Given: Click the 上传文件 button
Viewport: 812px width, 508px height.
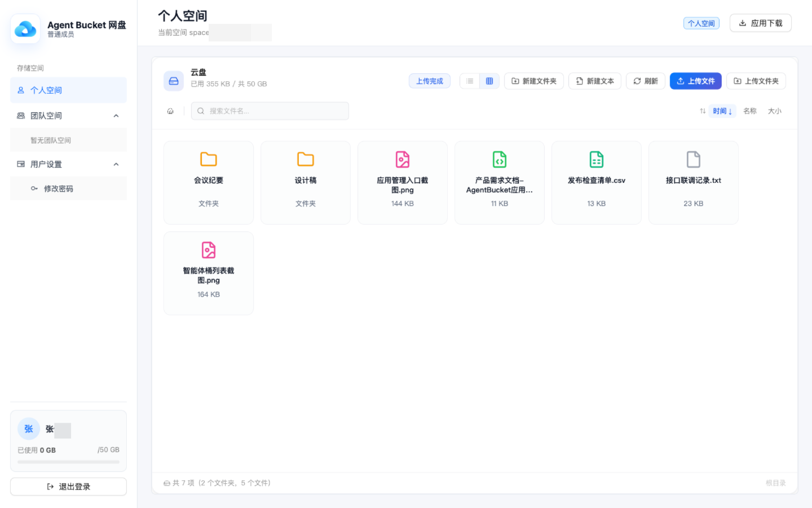Looking at the screenshot, I should coord(695,81).
